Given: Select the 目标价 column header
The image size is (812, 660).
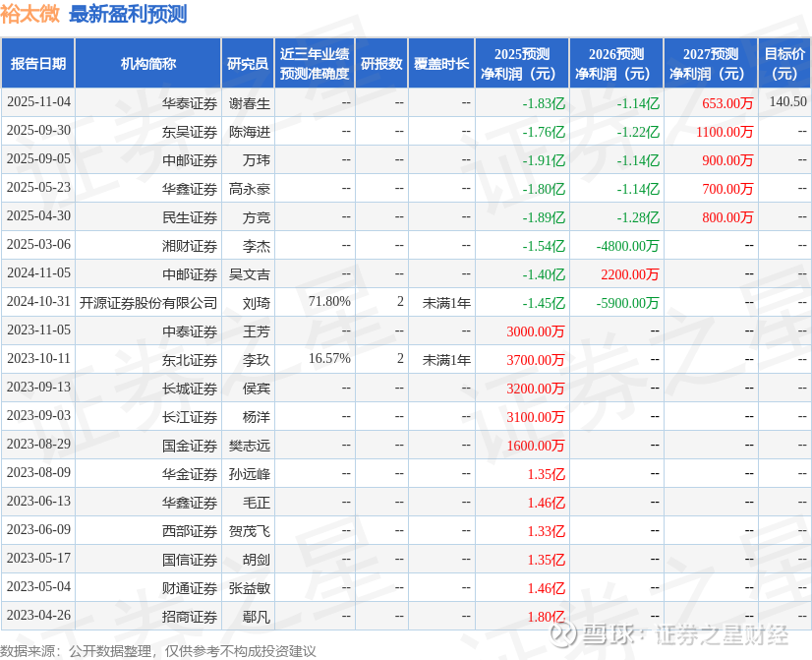Looking at the screenshot, I should [x=784, y=63].
